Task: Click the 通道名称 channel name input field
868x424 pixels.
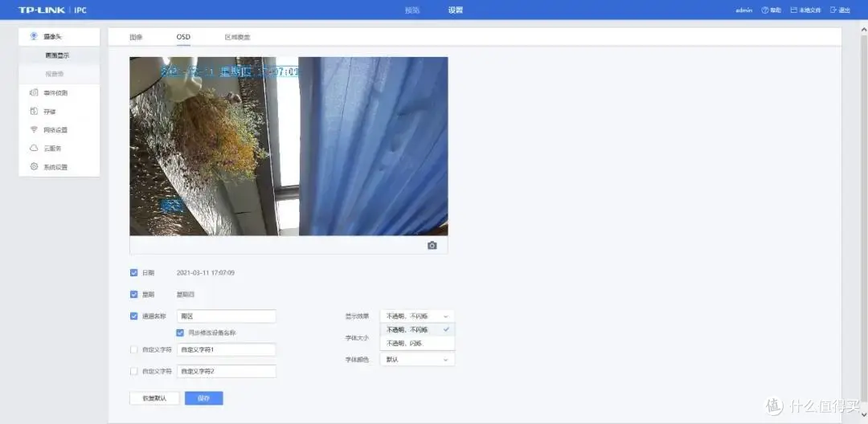Action: tap(227, 316)
